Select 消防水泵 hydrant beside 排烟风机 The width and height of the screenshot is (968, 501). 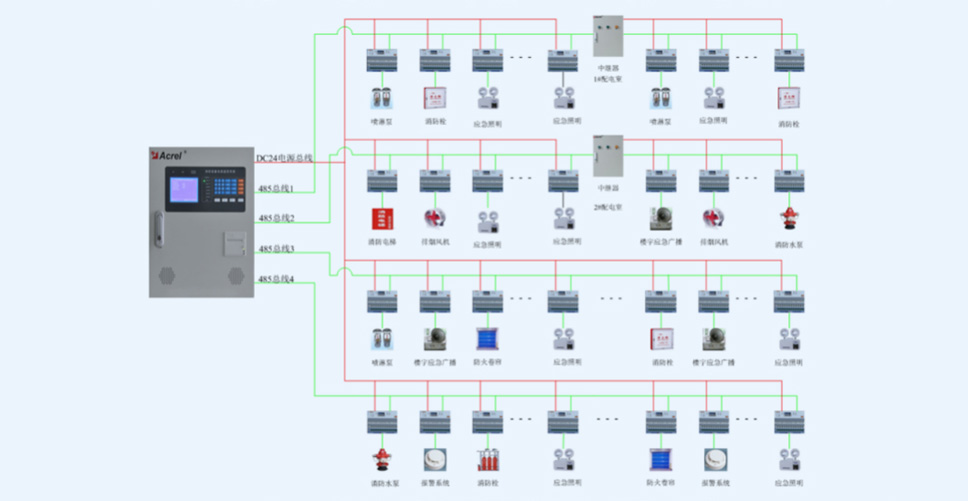pos(789,218)
